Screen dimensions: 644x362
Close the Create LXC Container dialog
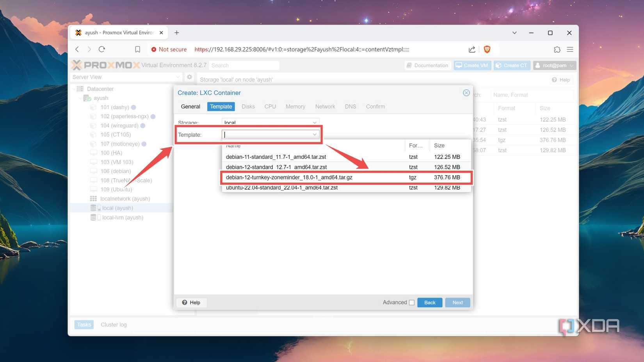(466, 93)
